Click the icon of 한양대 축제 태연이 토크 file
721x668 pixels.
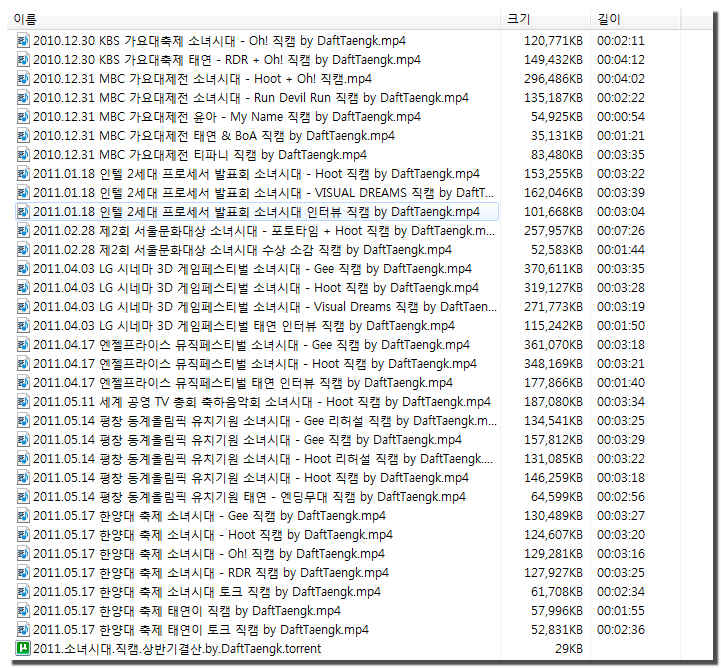(23, 630)
